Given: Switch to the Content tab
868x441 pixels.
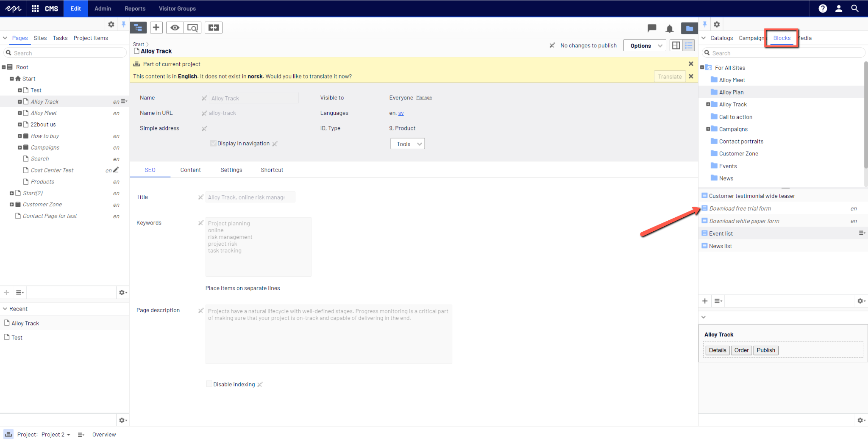Looking at the screenshot, I should 190,170.
